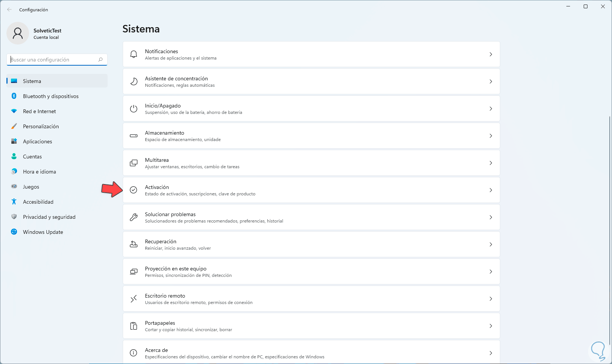
Task: Click the Activación checkmark icon
Action: (x=134, y=190)
